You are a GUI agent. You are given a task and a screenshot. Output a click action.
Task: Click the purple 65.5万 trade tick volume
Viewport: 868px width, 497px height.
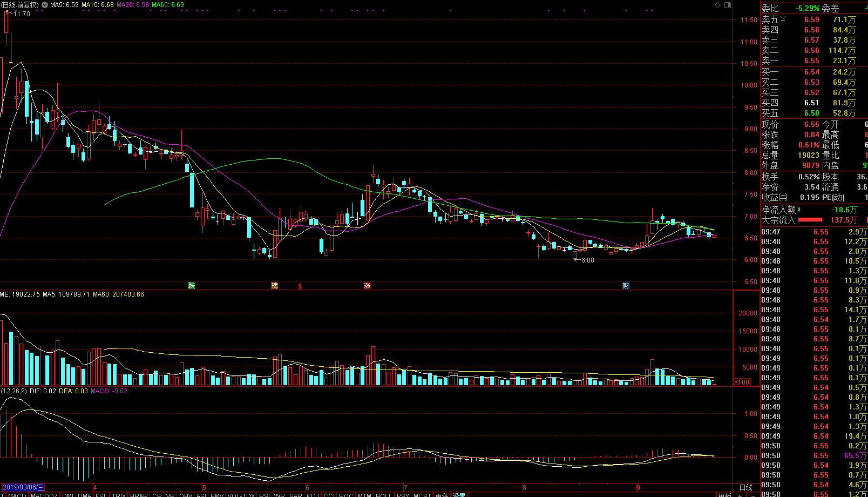[x=856, y=455]
